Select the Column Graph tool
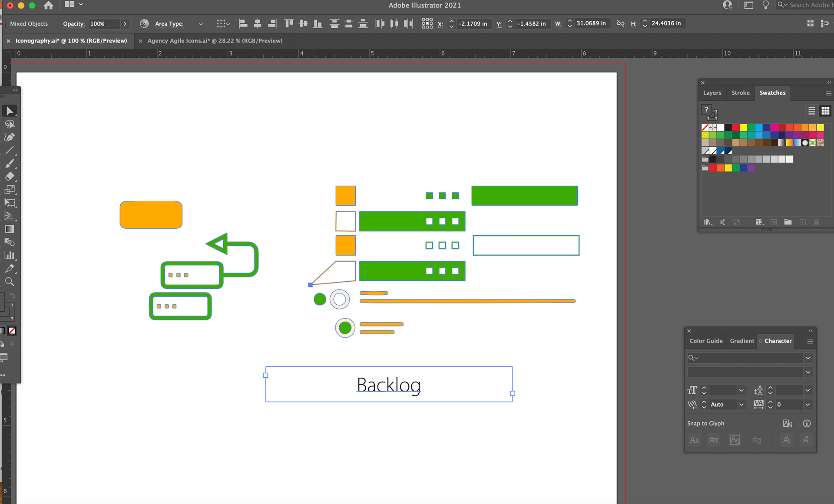 pyautogui.click(x=10, y=255)
